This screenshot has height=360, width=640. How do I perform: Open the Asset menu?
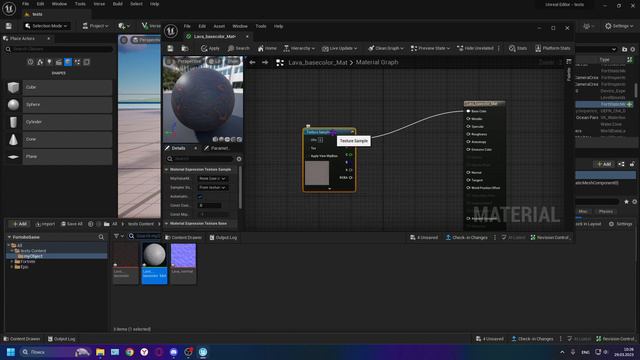click(x=219, y=26)
